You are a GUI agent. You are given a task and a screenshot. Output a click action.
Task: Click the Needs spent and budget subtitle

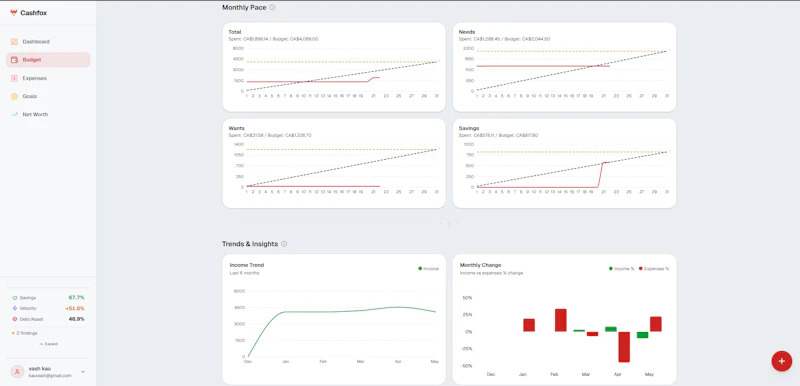click(x=504, y=39)
